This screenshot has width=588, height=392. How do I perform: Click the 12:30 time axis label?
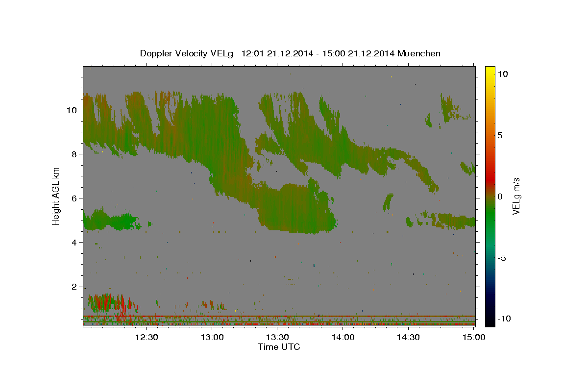click(147, 337)
